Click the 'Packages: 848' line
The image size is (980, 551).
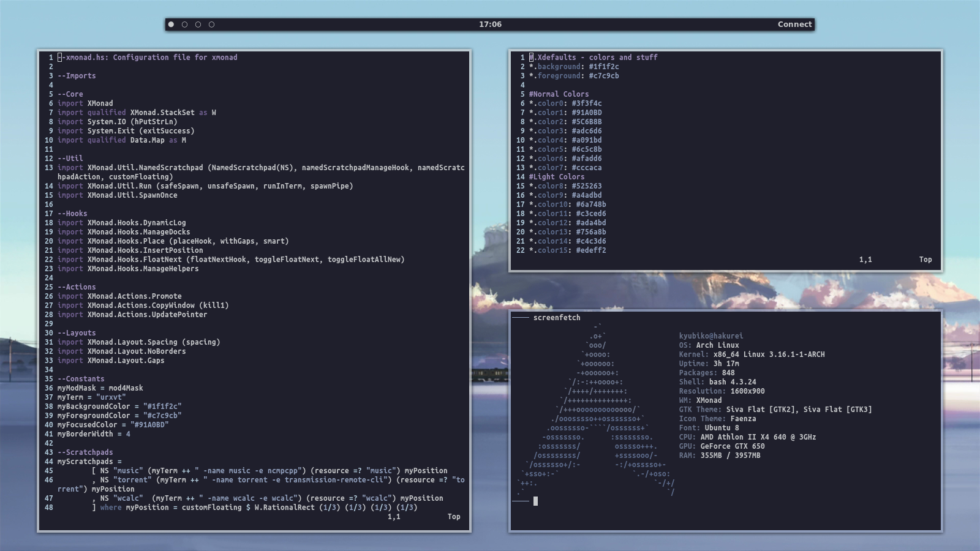coord(706,373)
